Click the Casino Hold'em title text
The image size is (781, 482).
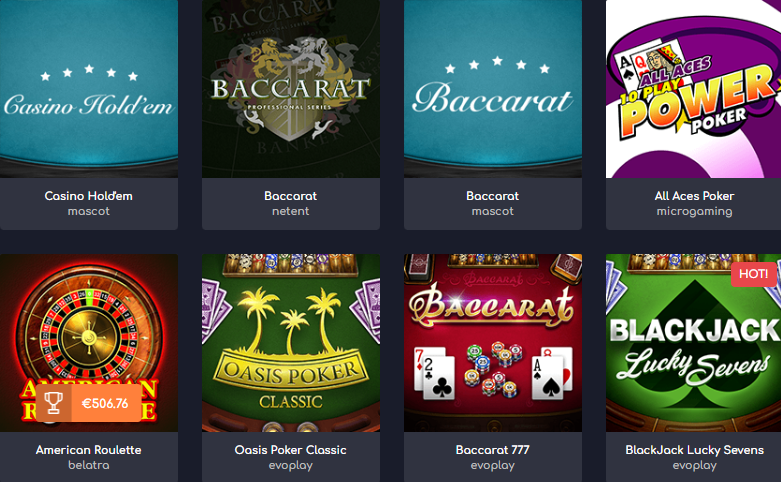coord(89,196)
